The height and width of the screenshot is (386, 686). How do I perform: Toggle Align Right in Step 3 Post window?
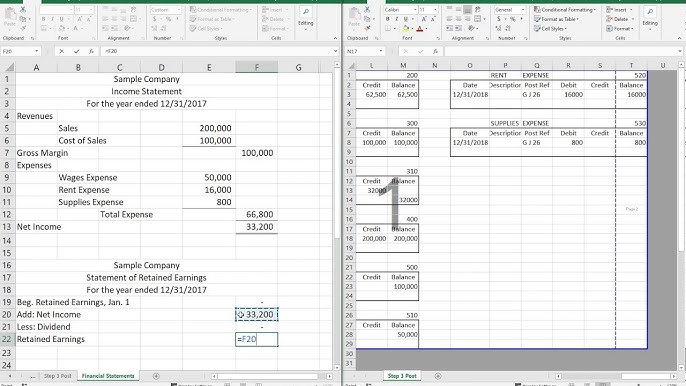tap(467, 19)
